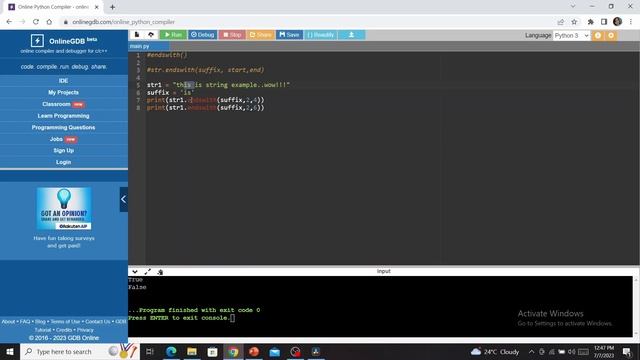Beautify the code formatting

coord(321,35)
